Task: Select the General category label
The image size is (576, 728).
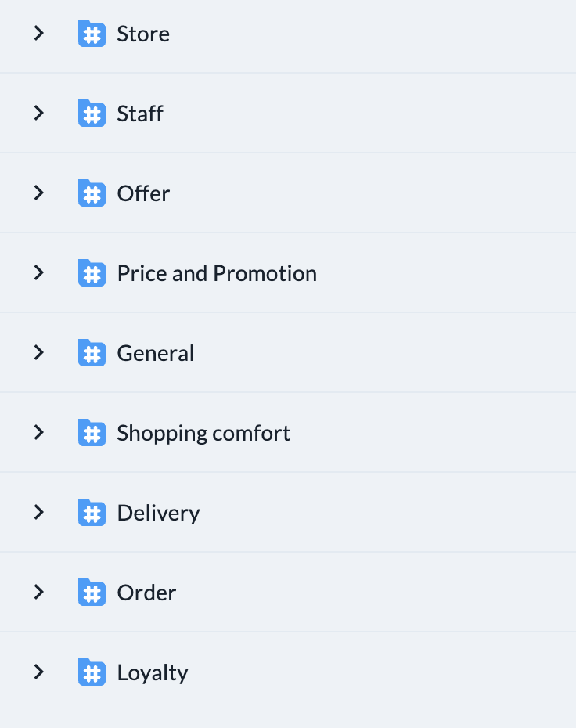Action: [x=156, y=353]
